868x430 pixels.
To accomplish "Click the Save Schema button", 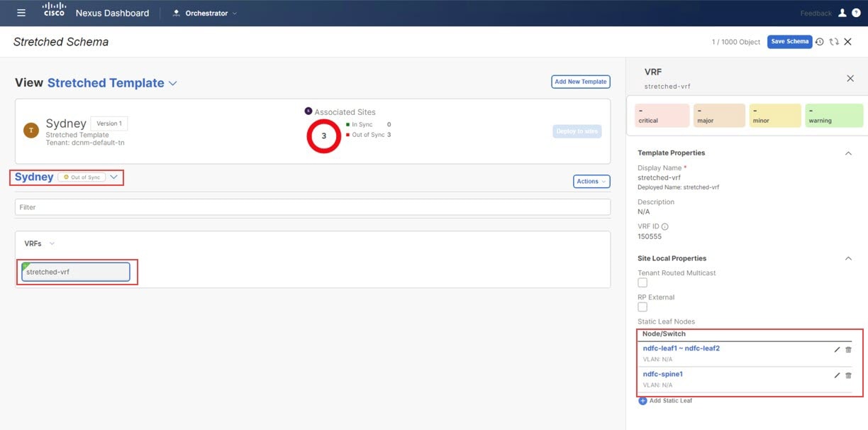I will [x=789, y=42].
